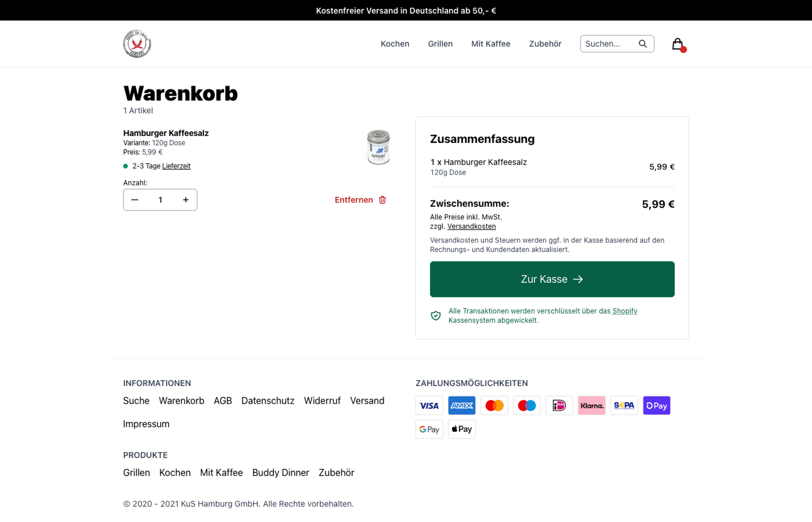Open the Mit Kaffee navigation item

(x=491, y=44)
